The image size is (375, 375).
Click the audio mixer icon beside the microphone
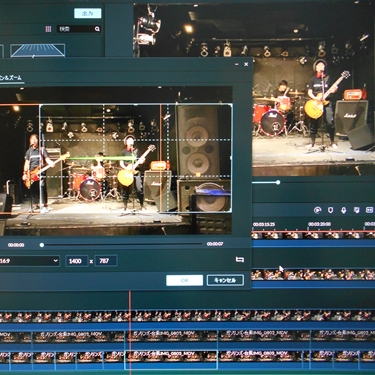click(x=356, y=210)
